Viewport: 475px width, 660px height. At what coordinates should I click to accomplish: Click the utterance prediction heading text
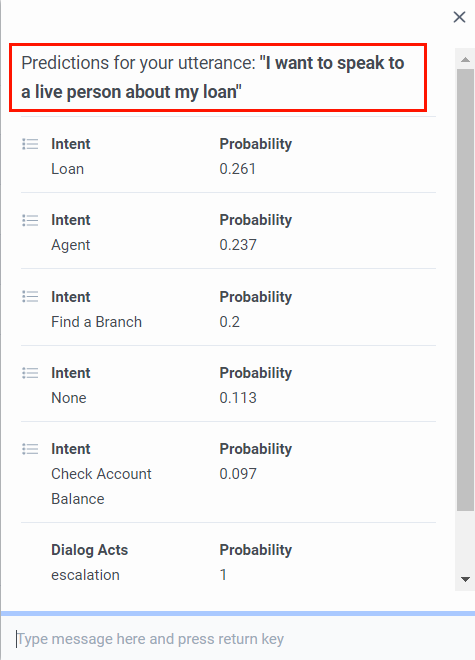pos(213,77)
